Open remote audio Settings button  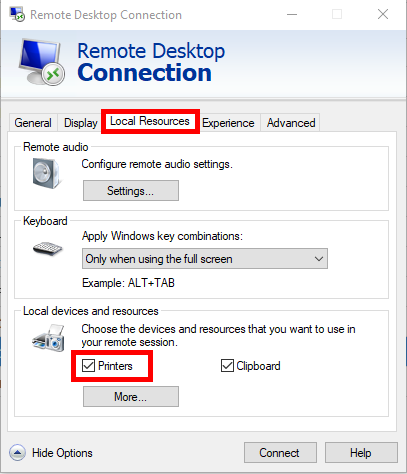click(131, 191)
